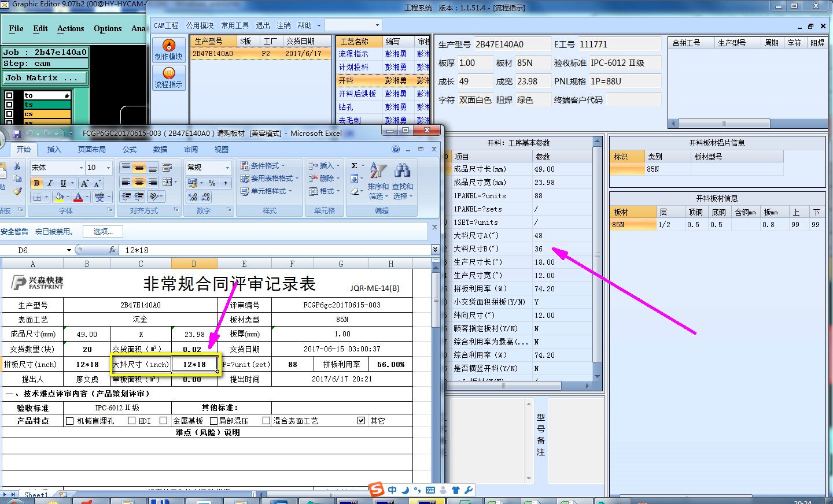The width and height of the screenshot is (833, 504).
Task: Open the 宋体 font name dropdown
Action: (x=81, y=168)
